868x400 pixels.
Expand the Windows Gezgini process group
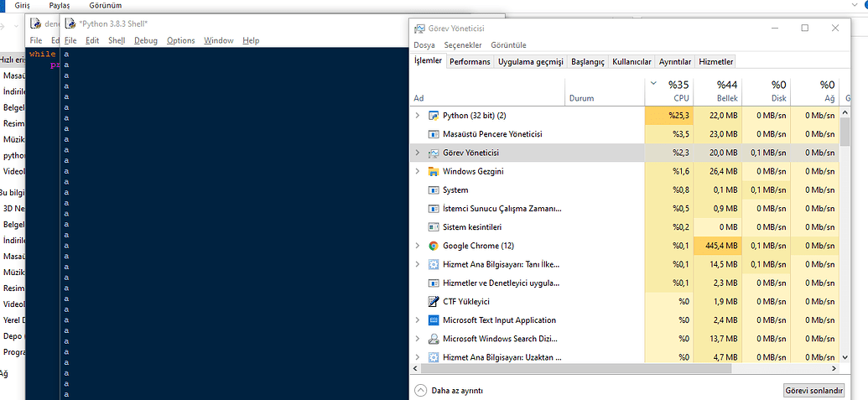pos(418,171)
